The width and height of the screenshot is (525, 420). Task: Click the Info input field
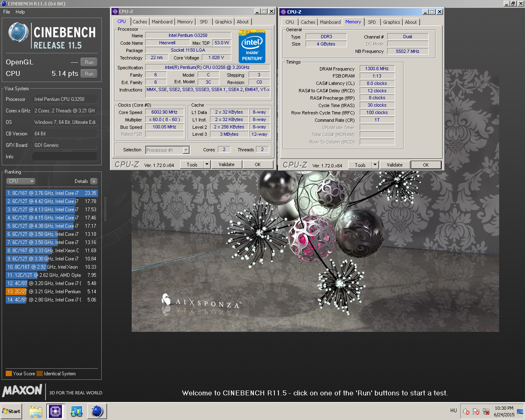tap(65, 157)
